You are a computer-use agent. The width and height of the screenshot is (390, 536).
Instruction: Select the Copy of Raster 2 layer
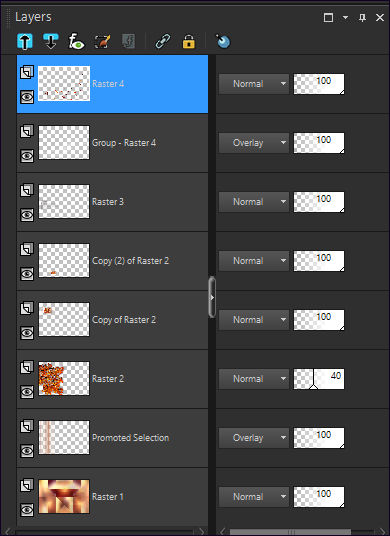coord(112,320)
